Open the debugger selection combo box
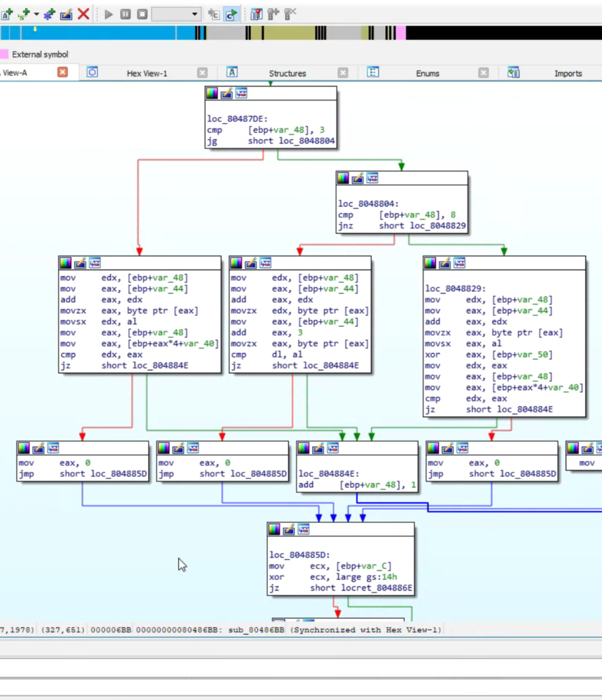Viewport: 602px width, 700px height. (176, 14)
